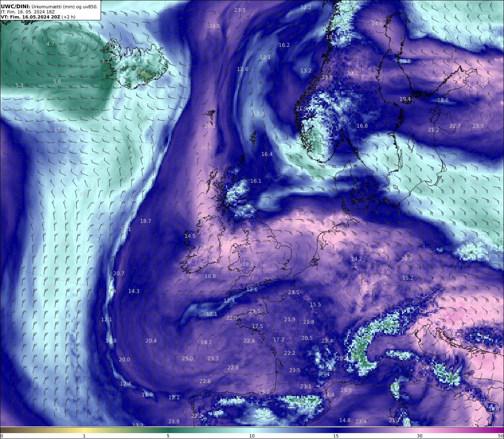Select the value 17.2 over western France
This screenshot has width=504, height=439.
tap(279, 339)
